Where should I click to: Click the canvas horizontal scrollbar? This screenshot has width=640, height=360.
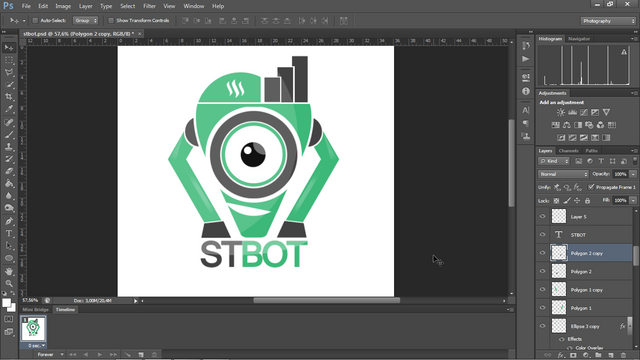(327, 300)
